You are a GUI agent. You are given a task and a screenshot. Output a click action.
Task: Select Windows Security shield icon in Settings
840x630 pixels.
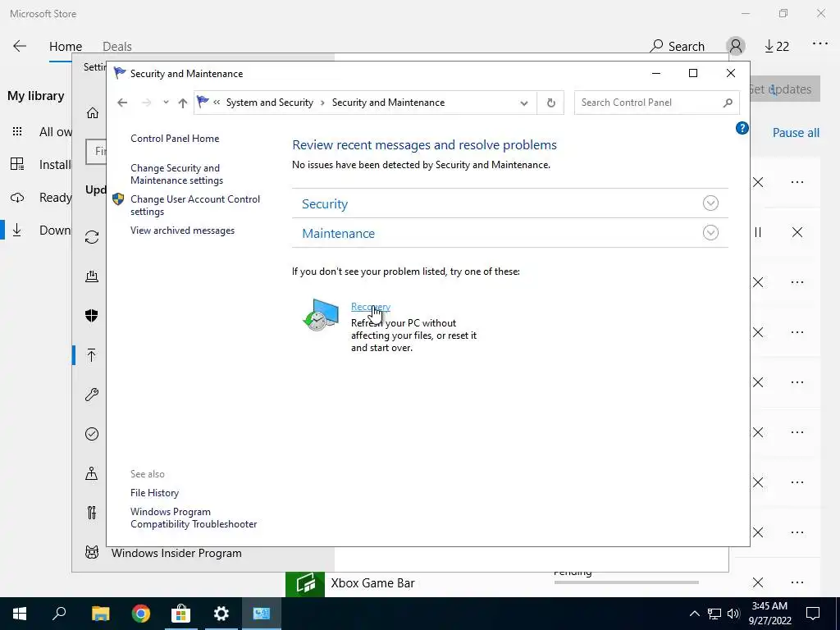pyautogui.click(x=92, y=316)
